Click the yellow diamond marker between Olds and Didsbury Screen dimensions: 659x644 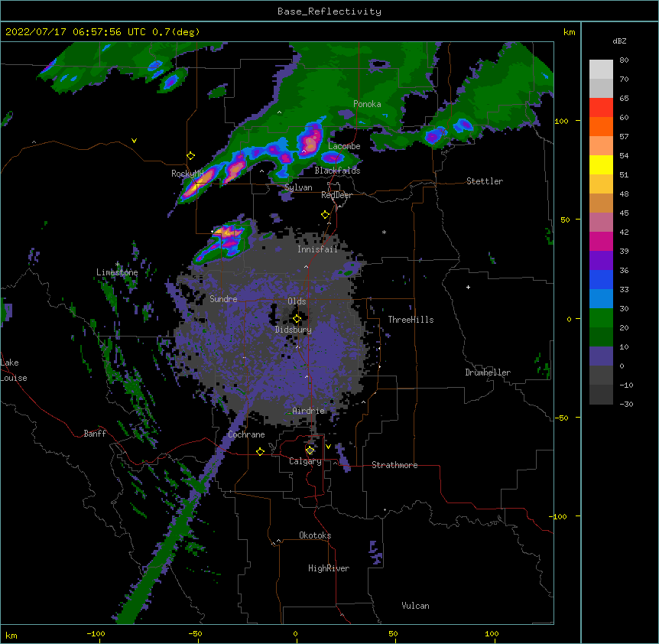pos(297,319)
